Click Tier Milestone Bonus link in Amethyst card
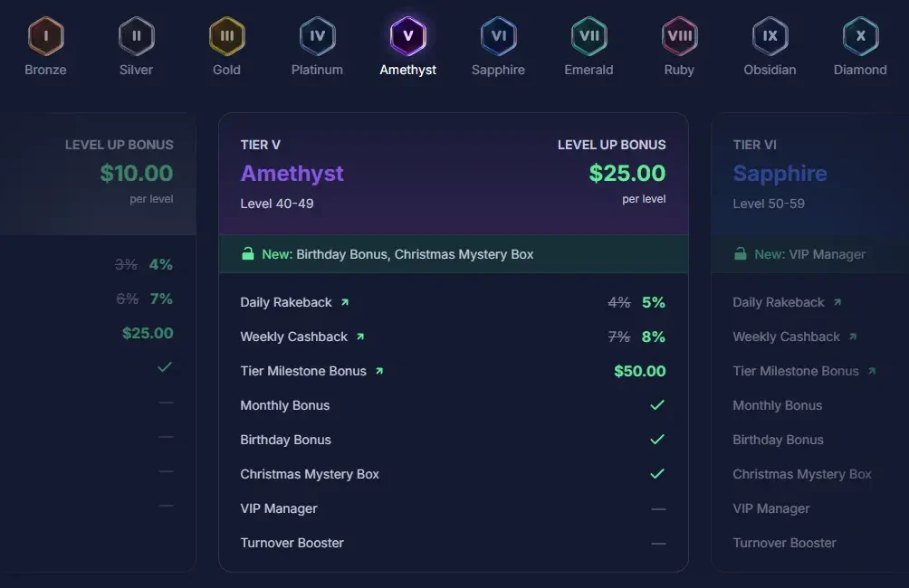The height and width of the screenshot is (588, 909). point(303,371)
